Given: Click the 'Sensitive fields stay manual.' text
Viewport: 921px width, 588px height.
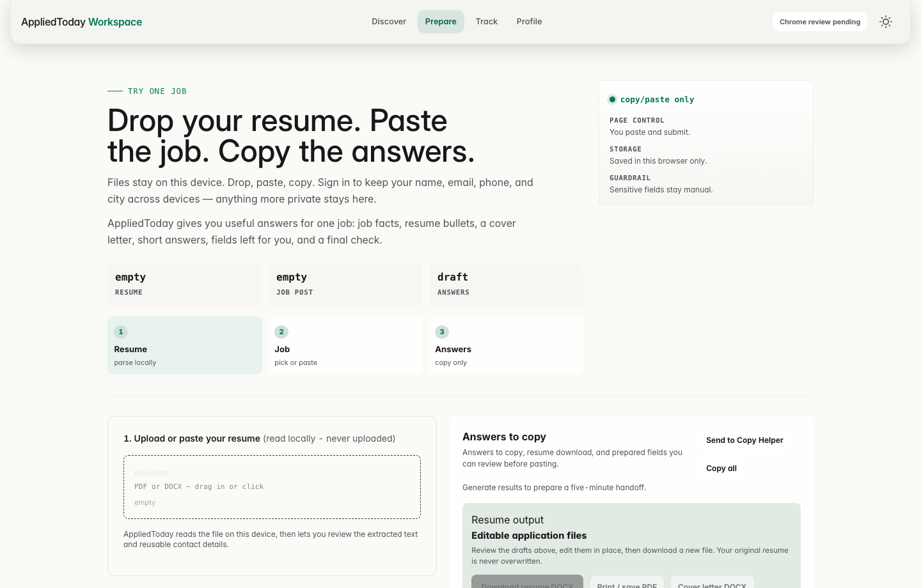Looking at the screenshot, I should point(661,190).
